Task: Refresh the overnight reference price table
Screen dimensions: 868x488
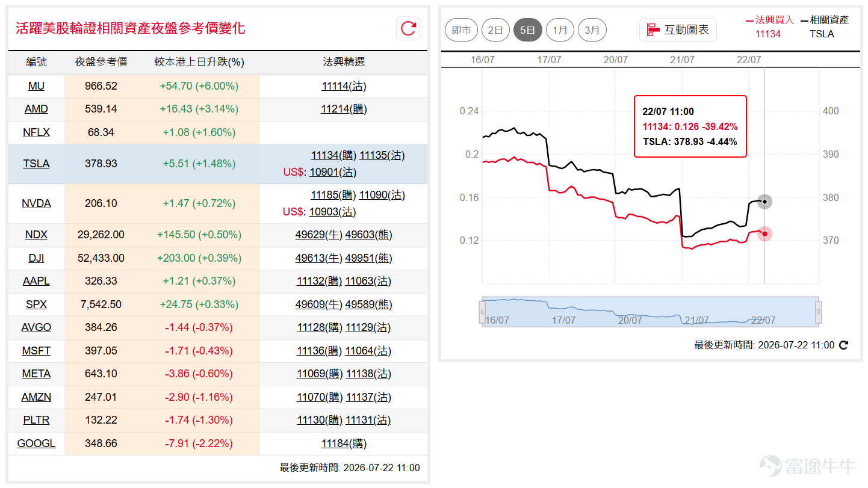Action: point(408,28)
